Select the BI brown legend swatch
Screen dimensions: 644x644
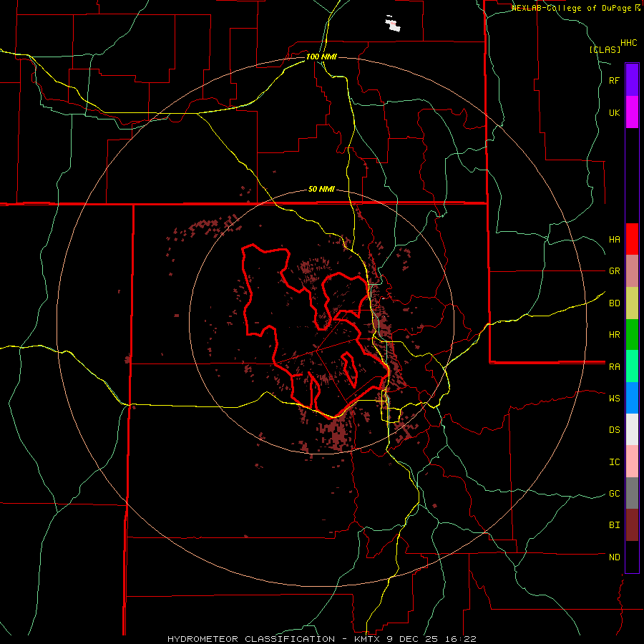632,525
